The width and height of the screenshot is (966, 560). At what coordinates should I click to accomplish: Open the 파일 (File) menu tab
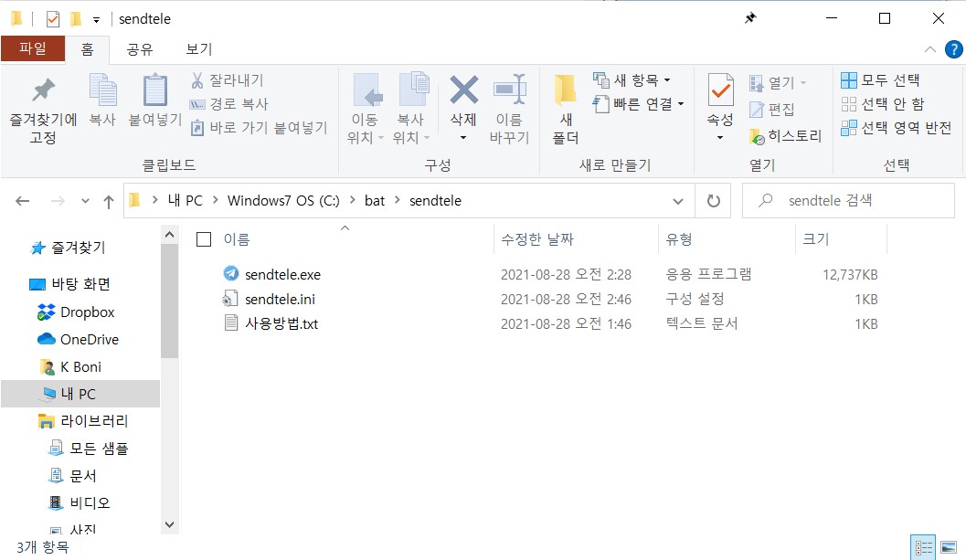coord(33,48)
